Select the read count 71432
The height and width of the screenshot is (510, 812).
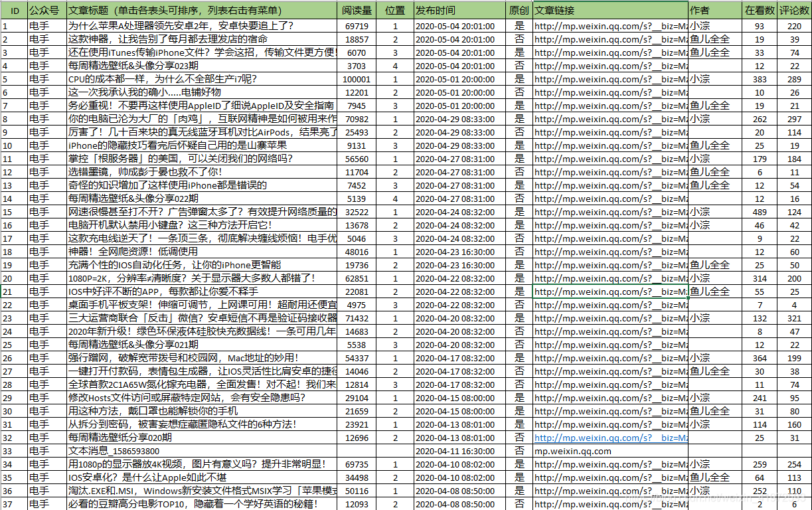click(357, 318)
